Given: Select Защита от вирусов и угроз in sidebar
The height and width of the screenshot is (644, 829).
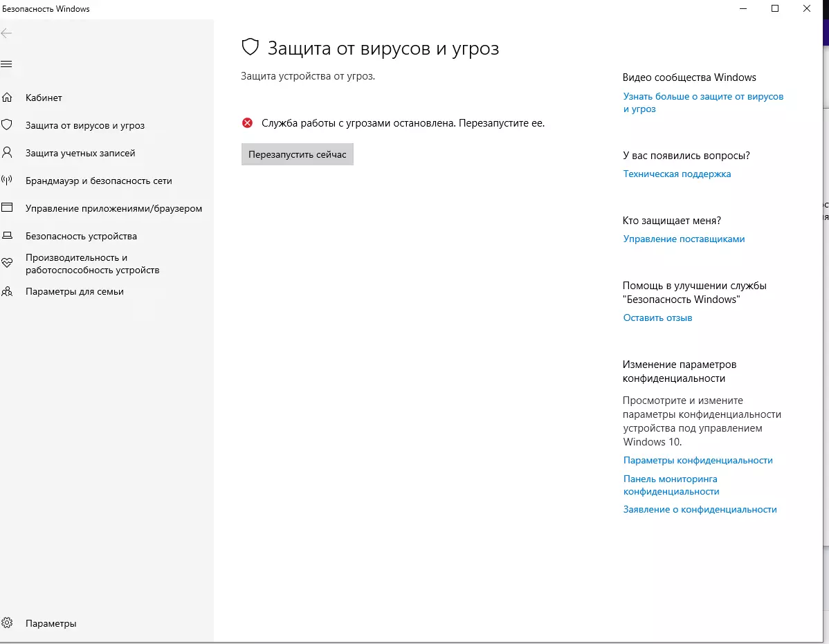Looking at the screenshot, I should [85, 125].
